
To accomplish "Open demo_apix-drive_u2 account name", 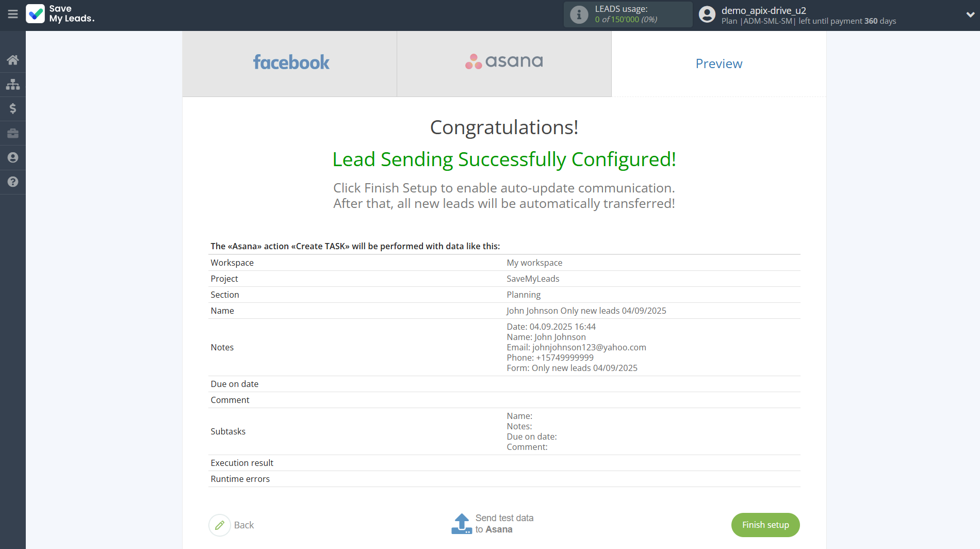I will pos(763,10).
